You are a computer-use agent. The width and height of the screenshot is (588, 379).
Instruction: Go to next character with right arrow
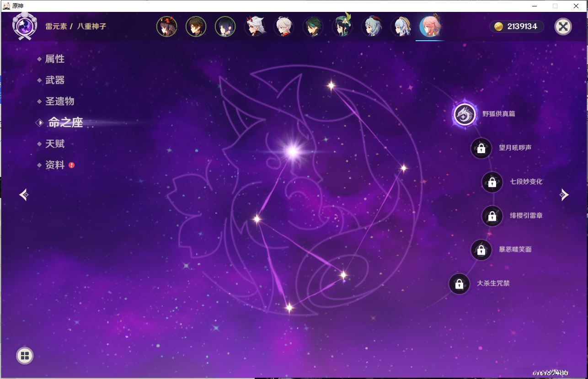coord(564,194)
